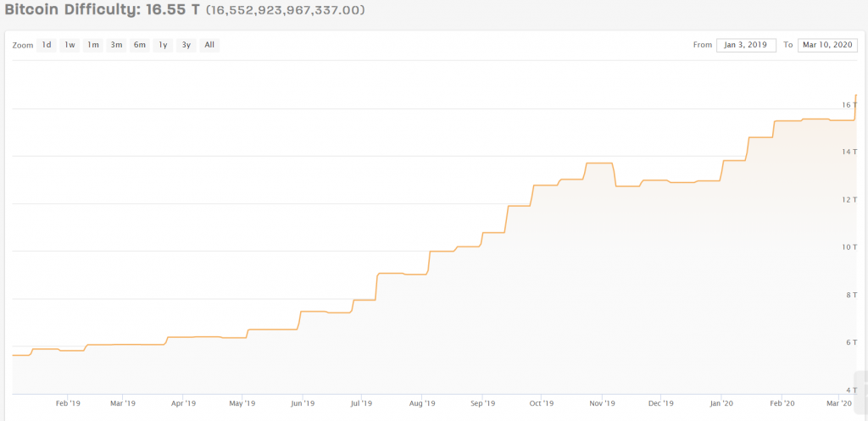The image size is (868, 421).
Task: Click the Feb '19 x-axis label
Action: point(68,403)
